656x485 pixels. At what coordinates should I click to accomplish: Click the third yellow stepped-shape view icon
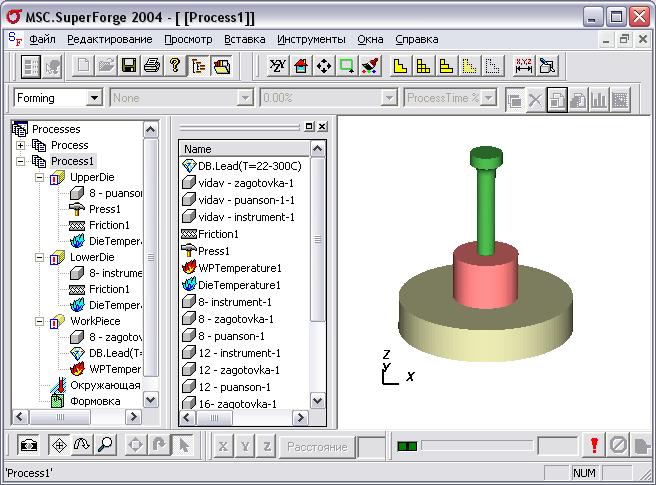446,66
